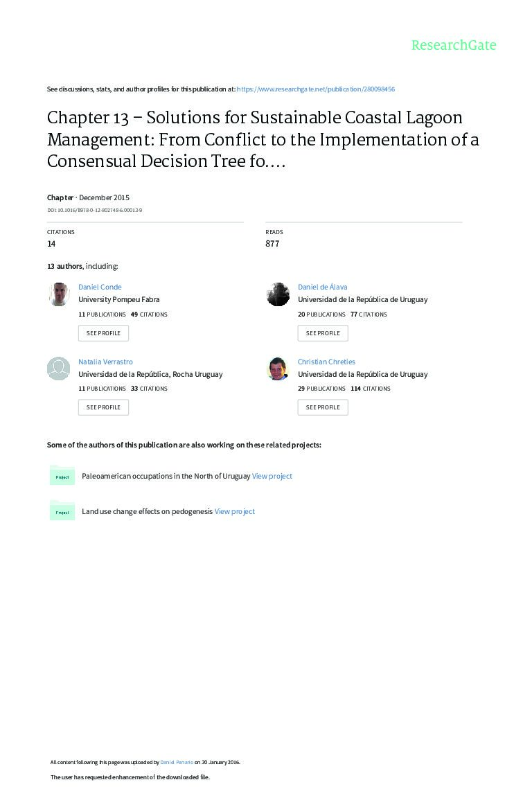The image size is (532, 798).
Task: Open Daniel de Álava's author name link
Action: (322, 287)
